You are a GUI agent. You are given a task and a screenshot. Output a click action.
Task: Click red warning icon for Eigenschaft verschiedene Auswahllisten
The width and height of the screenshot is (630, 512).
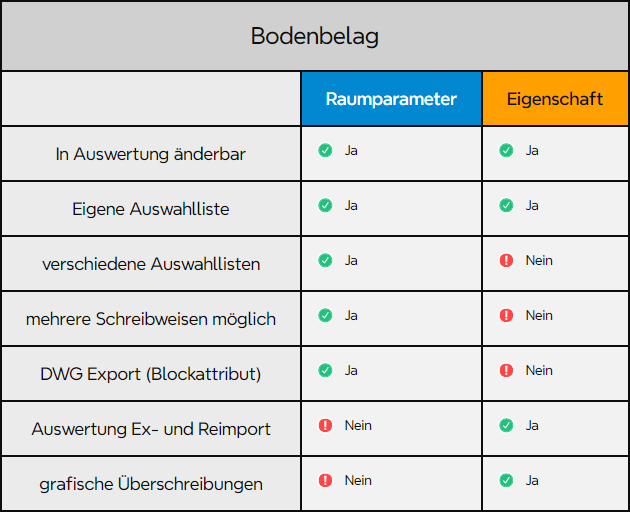(x=506, y=260)
